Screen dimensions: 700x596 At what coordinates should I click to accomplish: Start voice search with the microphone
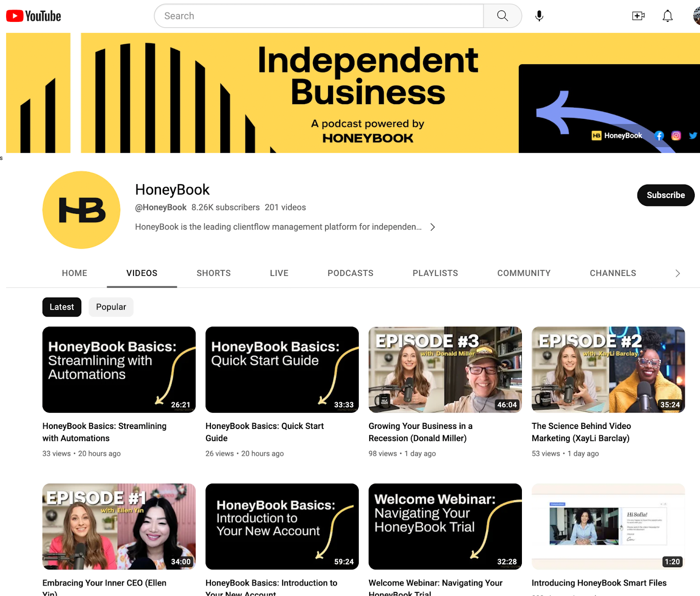pos(539,16)
